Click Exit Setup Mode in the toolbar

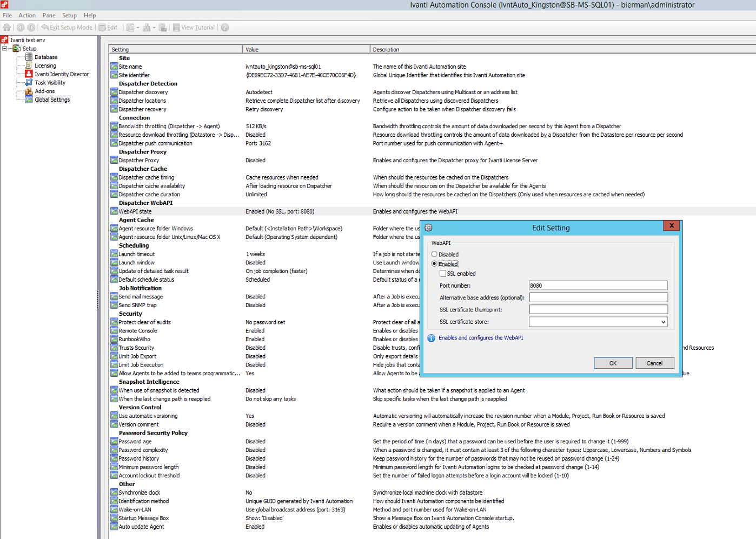pyautogui.click(x=67, y=28)
